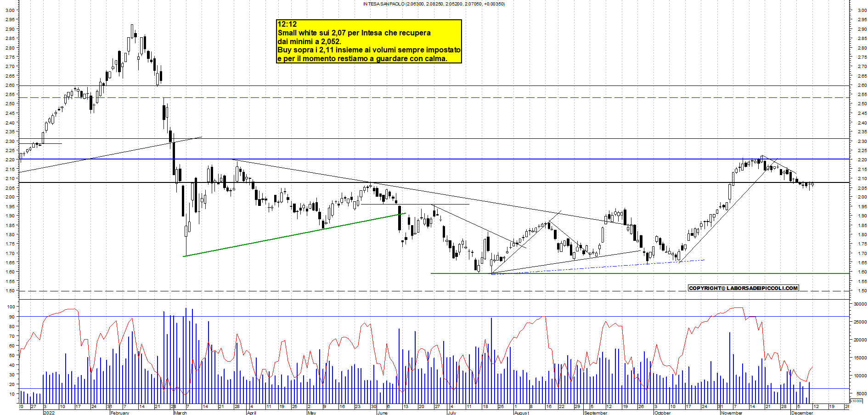Select the 20000 volume scale value
Screen dimensions: 868x415
860,340
